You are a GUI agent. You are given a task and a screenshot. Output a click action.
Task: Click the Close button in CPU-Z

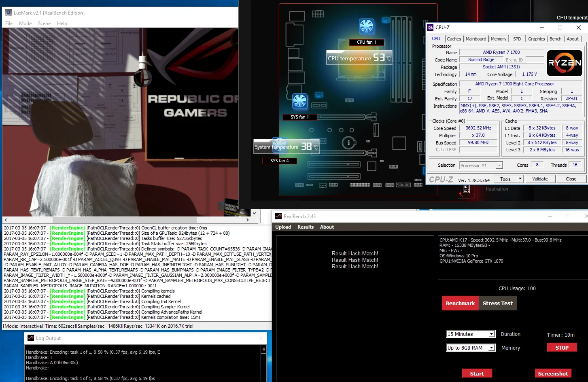point(571,179)
